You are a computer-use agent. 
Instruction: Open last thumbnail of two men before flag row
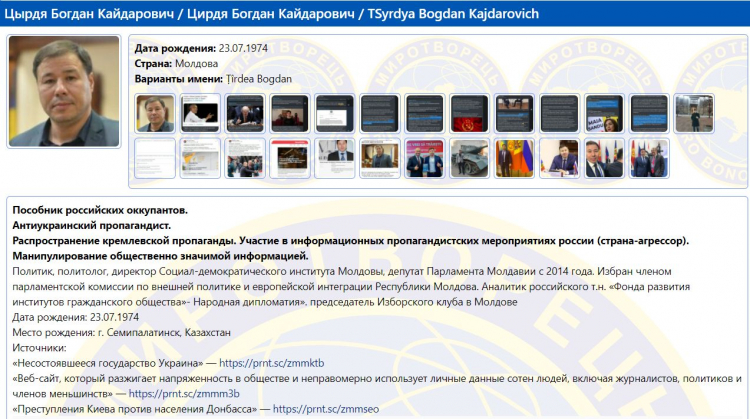point(650,158)
